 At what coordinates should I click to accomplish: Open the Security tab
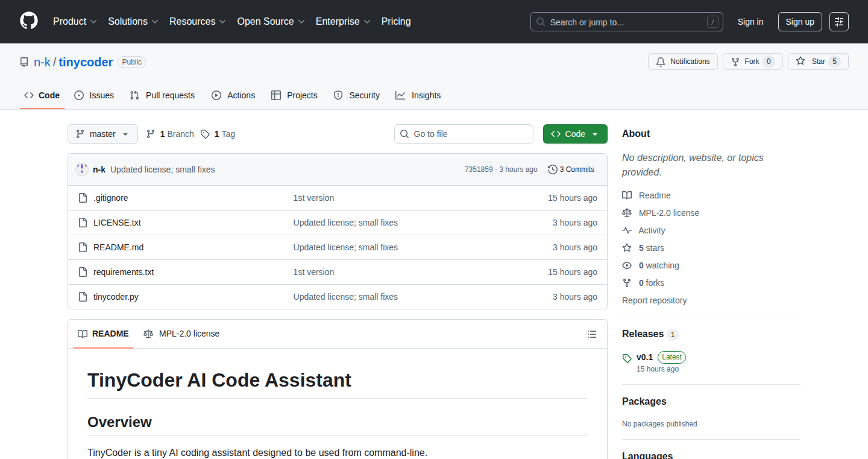coord(357,95)
